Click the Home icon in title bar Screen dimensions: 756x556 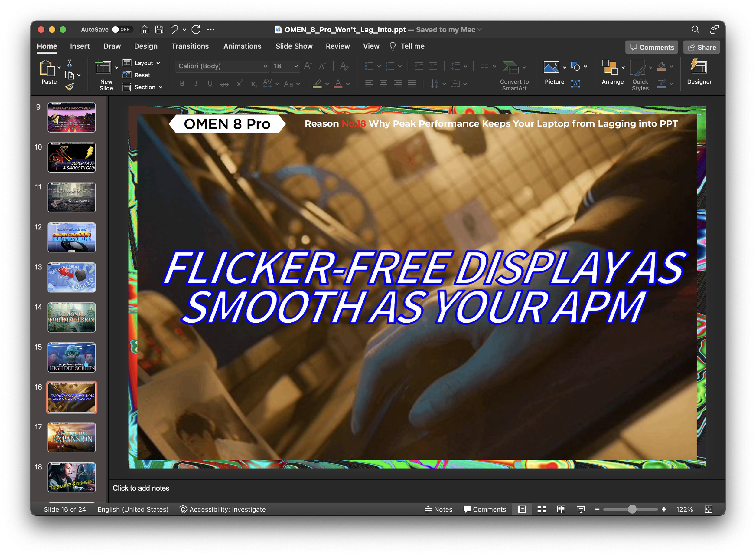tap(144, 30)
